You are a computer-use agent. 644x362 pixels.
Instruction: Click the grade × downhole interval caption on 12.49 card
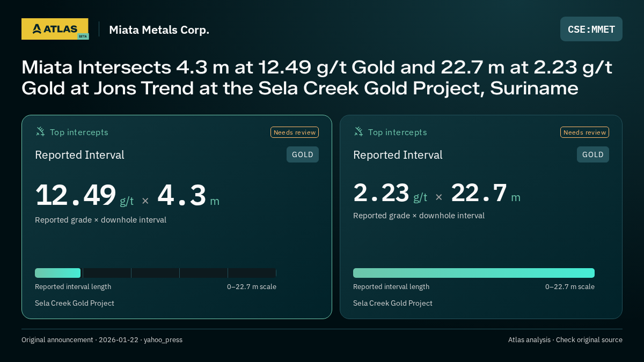(x=100, y=220)
